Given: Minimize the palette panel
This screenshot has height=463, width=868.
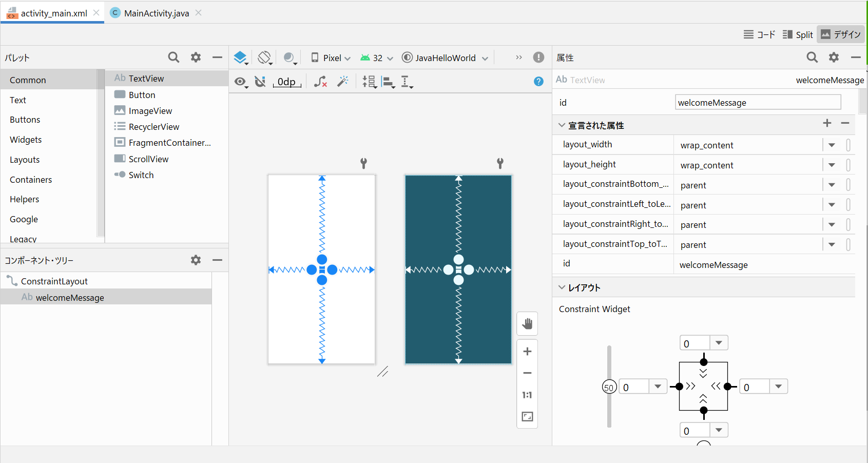Looking at the screenshot, I should (217, 57).
